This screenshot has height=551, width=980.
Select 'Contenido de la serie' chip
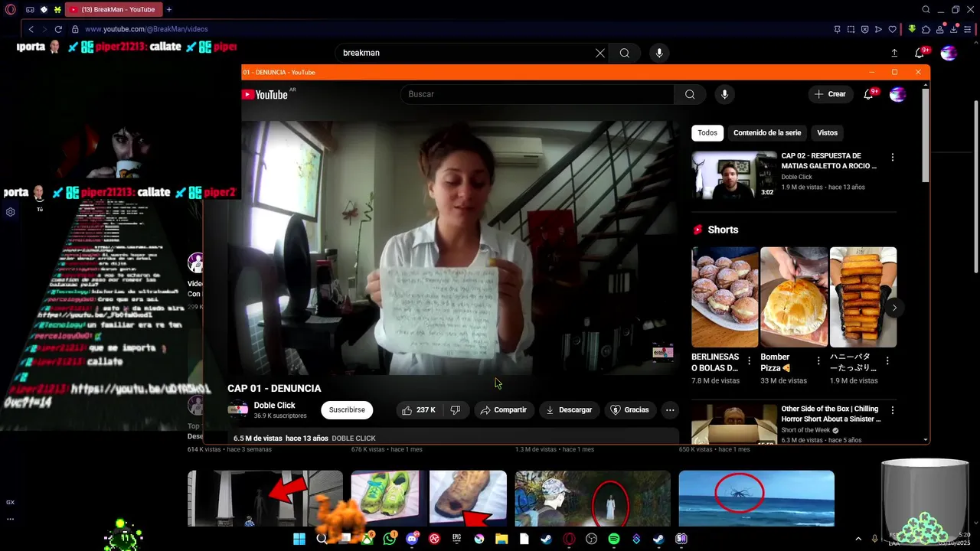coord(767,132)
